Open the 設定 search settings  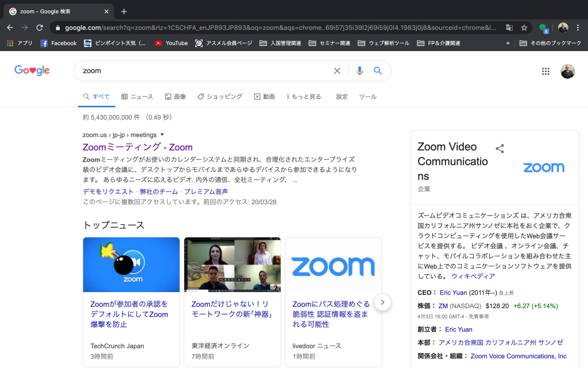(x=342, y=97)
